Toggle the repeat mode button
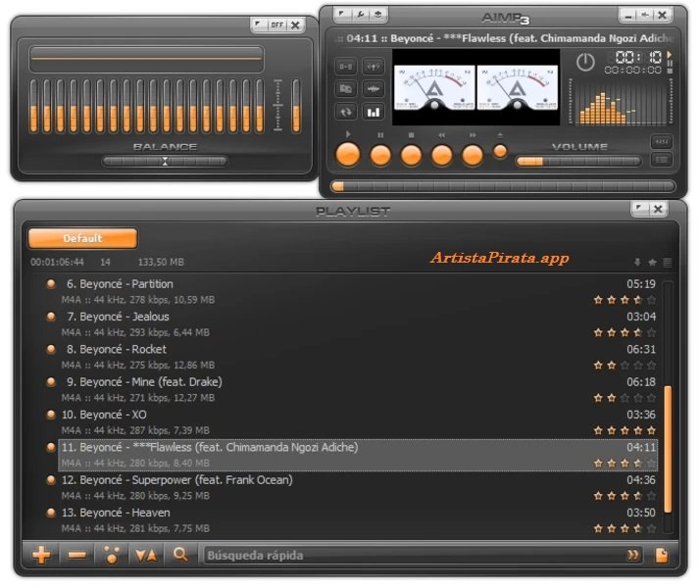 (x=346, y=112)
